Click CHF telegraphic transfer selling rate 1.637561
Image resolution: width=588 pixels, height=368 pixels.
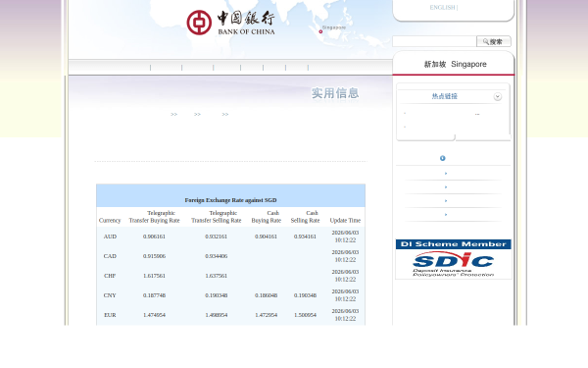[217, 276]
